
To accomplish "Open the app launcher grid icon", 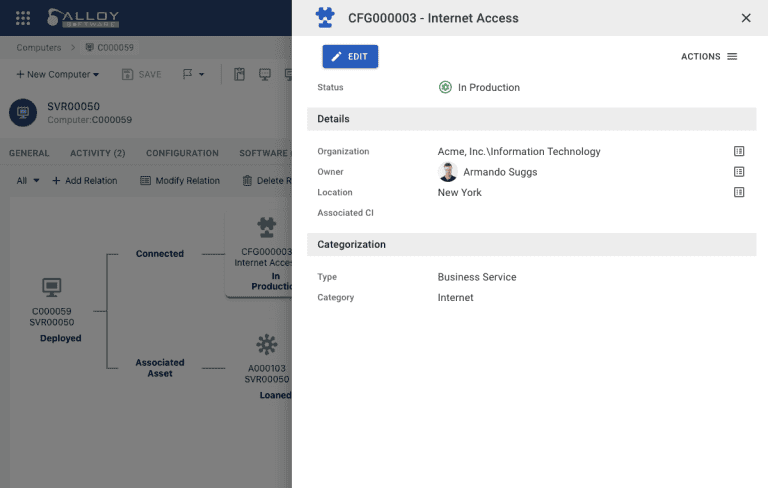I will tap(23, 18).
